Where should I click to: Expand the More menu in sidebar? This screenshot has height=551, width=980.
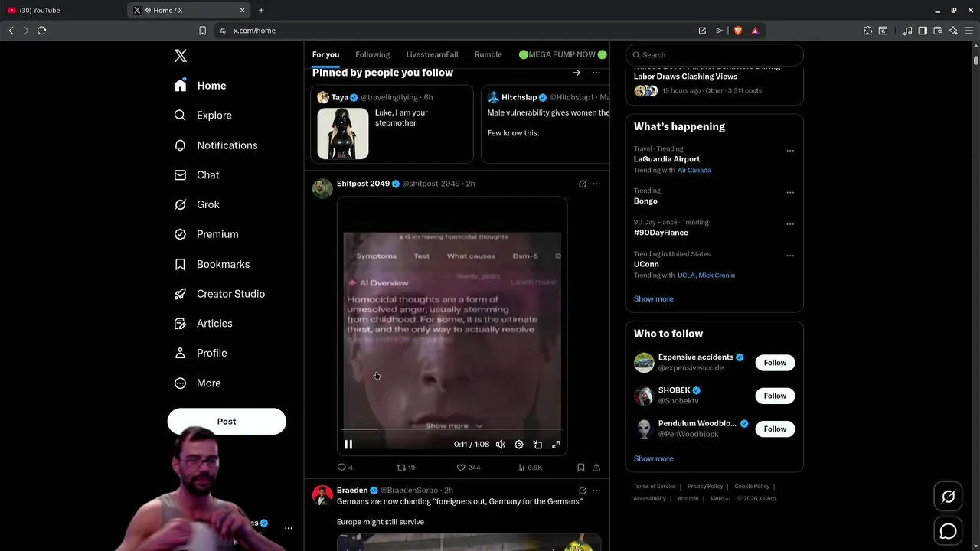198,383
